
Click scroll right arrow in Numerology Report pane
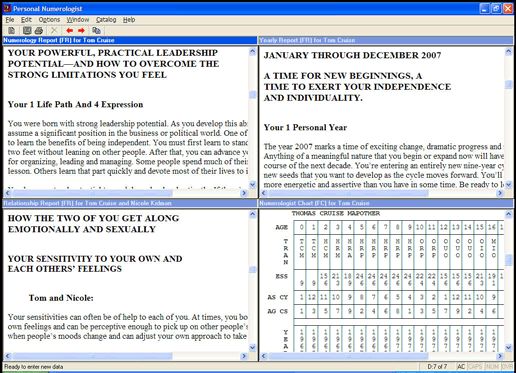pos(244,193)
